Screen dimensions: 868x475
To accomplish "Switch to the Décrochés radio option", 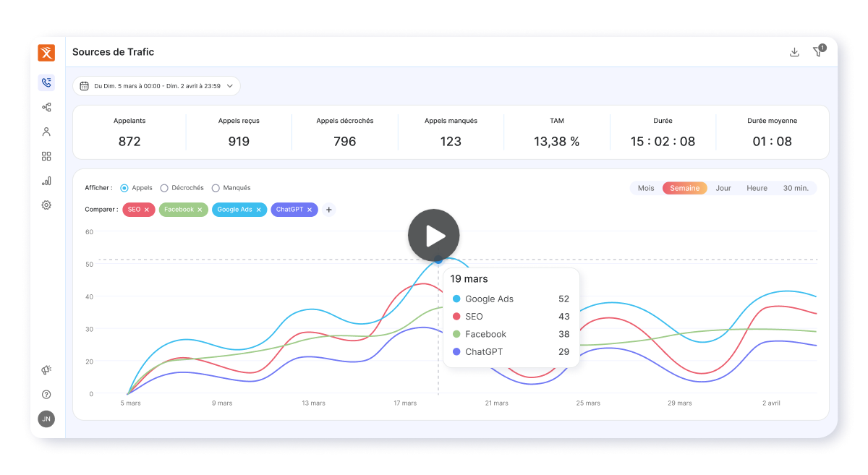I will pos(164,187).
